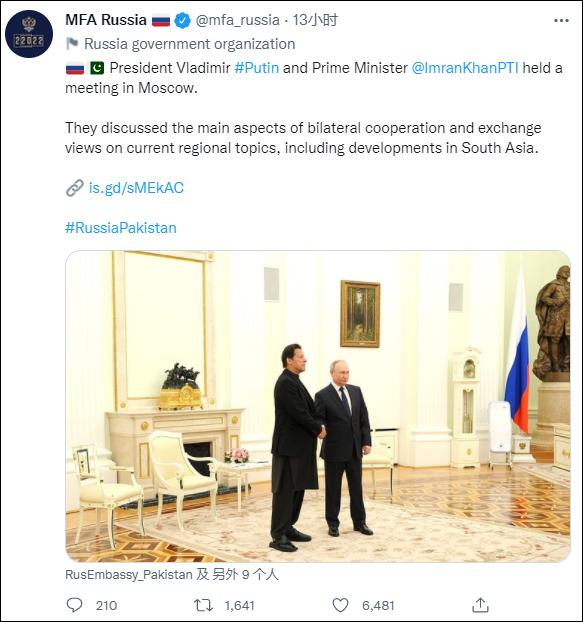Screen dimensions: 583x622
Task: Open the MFA Russia display name
Action: pos(106,20)
